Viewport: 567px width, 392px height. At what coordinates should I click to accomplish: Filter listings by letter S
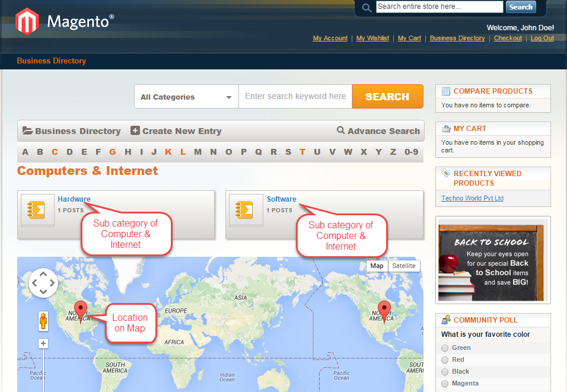[288, 152]
